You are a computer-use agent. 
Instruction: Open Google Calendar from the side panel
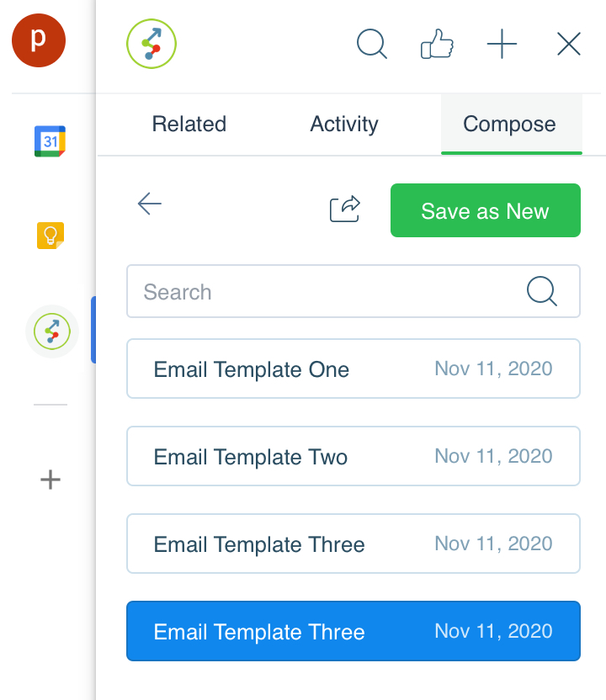pos(50,141)
